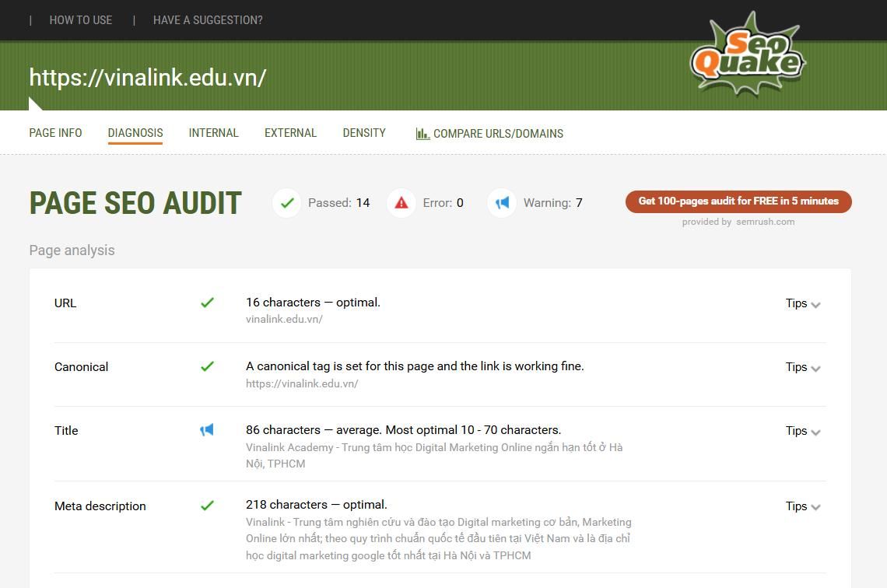
Task: Click the blue Warning megaphone icon in summary
Action: (502, 202)
